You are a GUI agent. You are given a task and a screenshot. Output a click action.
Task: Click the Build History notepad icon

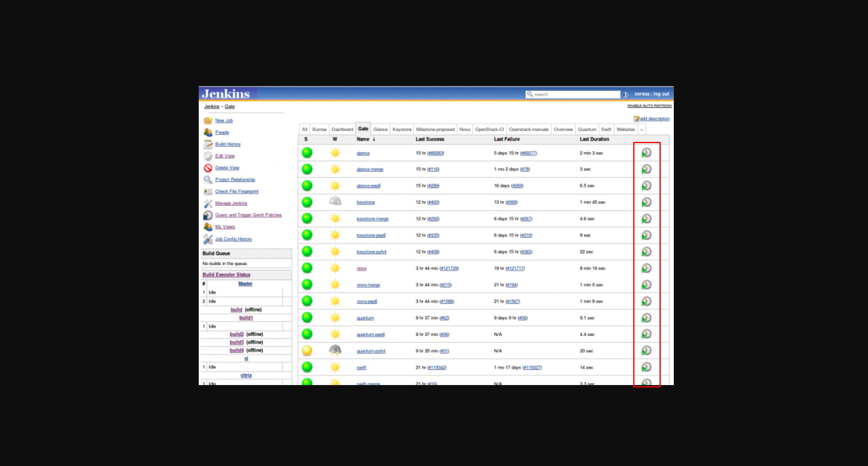click(x=208, y=144)
